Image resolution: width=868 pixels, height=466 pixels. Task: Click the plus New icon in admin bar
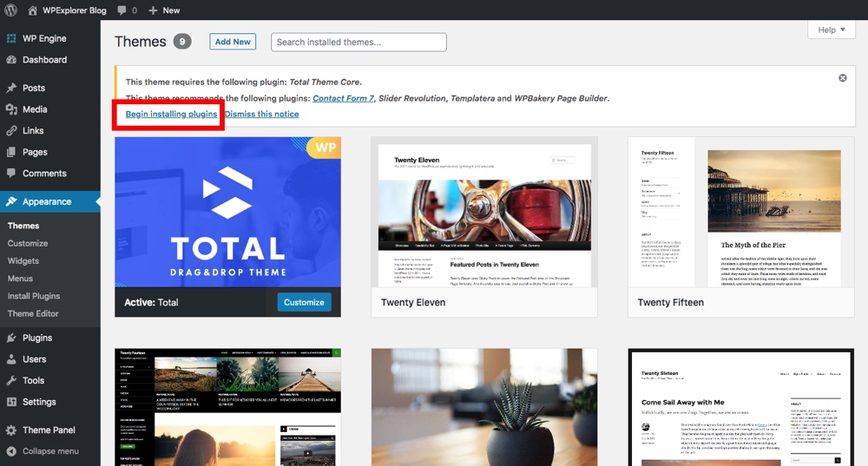(154, 10)
